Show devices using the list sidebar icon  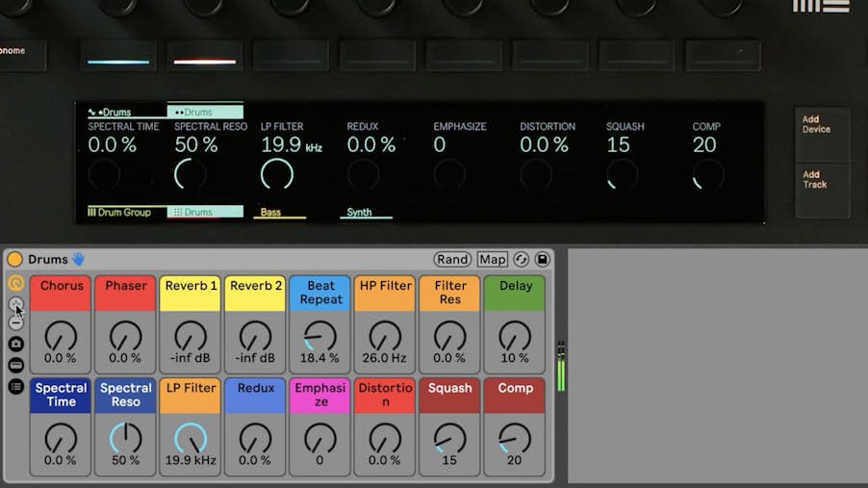coord(15,386)
